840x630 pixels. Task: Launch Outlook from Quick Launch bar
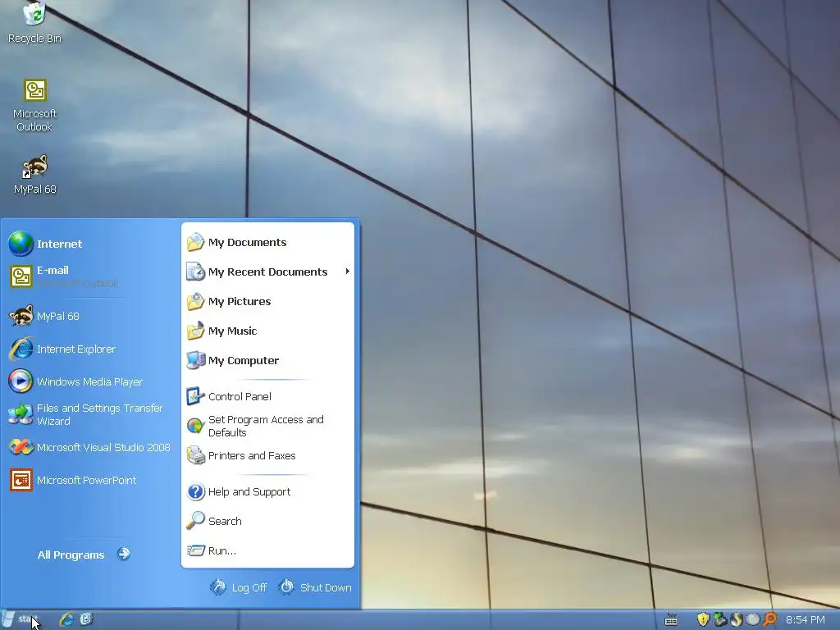tap(86, 619)
